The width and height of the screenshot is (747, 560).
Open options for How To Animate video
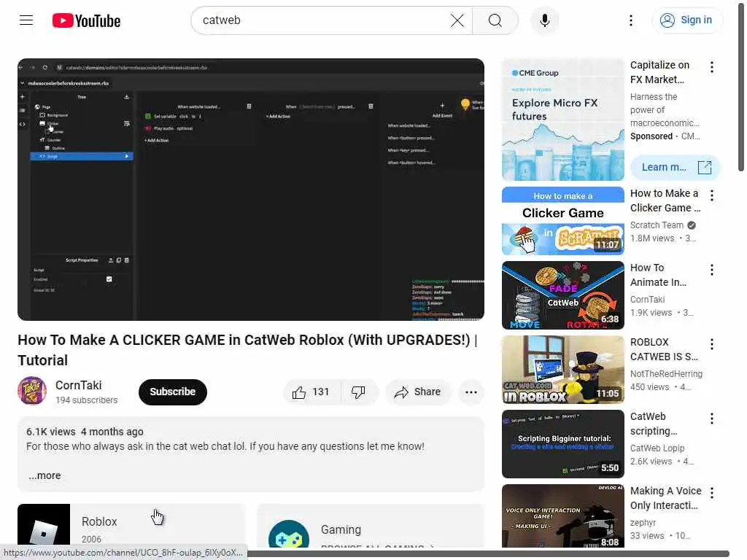click(x=712, y=270)
